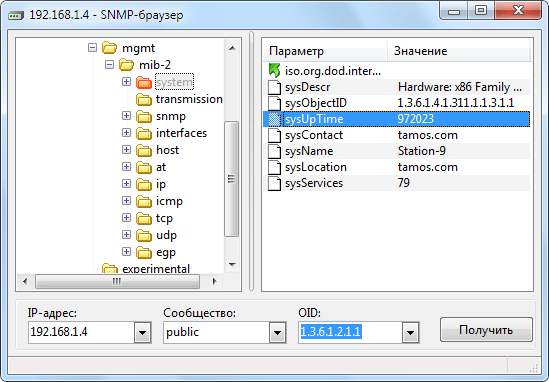
Task: Click the tree horizontal scrollbar thumb
Action: 117,282
